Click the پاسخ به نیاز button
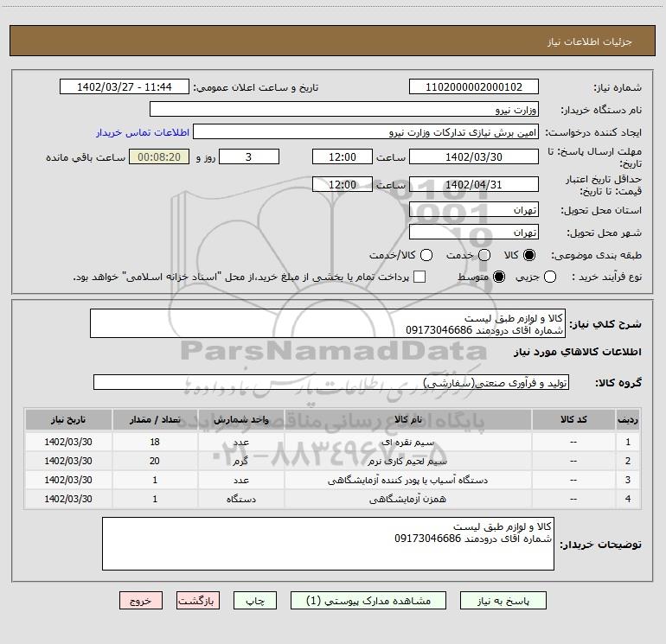 click(503, 601)
